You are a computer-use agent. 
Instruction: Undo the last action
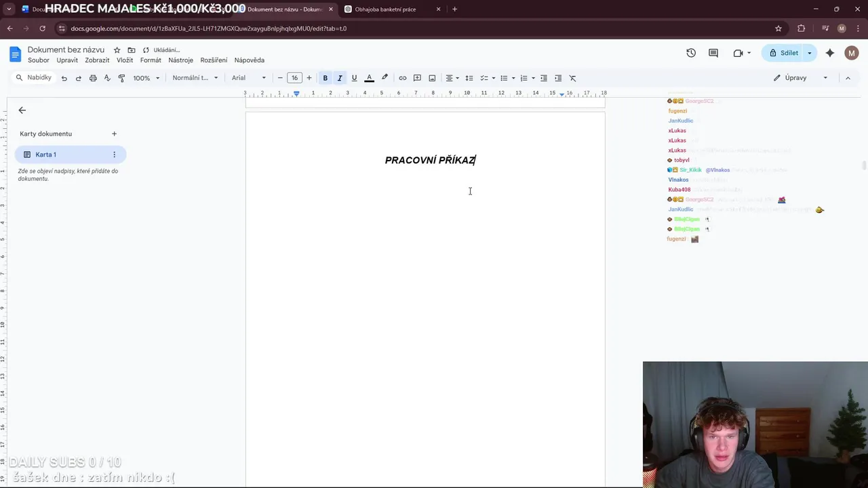[x=64, y=78]
